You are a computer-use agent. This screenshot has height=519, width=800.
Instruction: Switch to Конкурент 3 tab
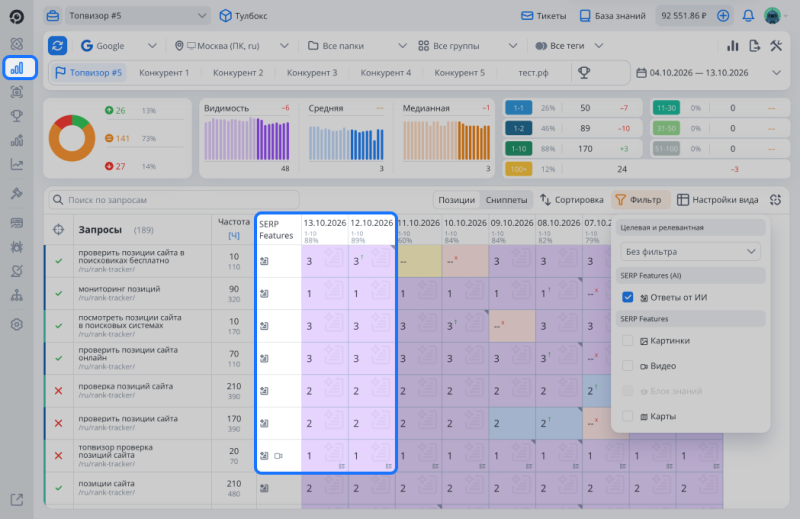tap(312, 72)
